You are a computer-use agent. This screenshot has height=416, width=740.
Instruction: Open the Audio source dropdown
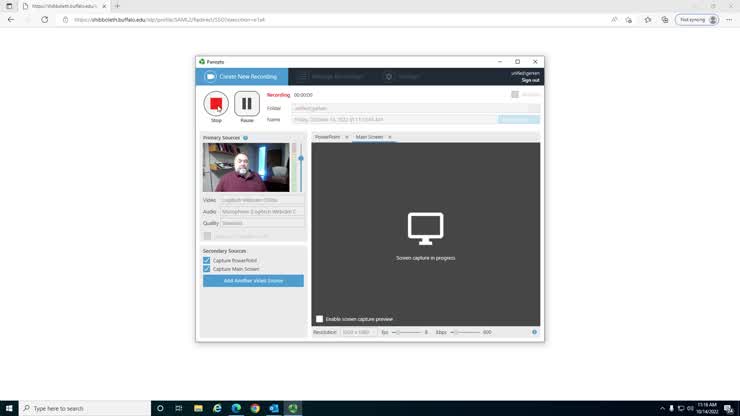click(262, 212)
